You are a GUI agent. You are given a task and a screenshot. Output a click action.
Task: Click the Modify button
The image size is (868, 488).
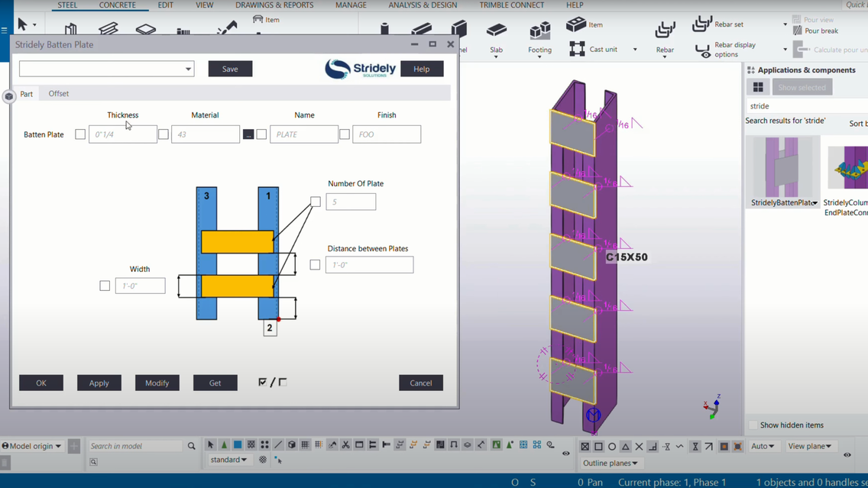[x=157, y=383]
